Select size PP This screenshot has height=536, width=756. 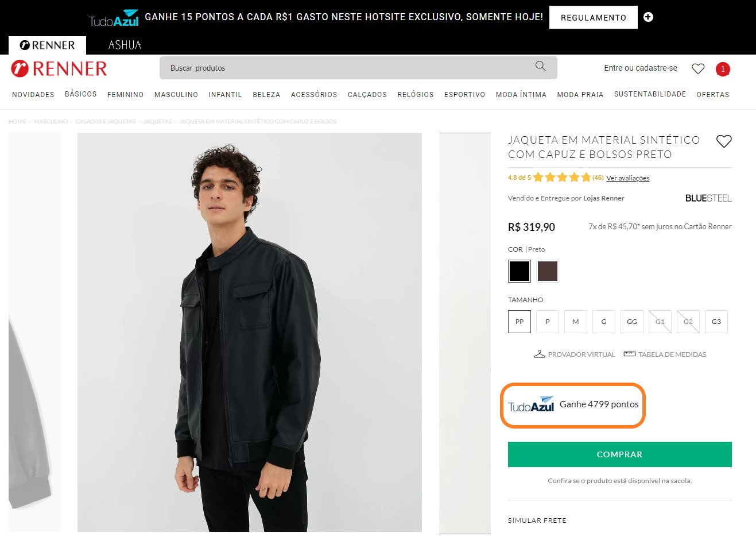[519, 322]
